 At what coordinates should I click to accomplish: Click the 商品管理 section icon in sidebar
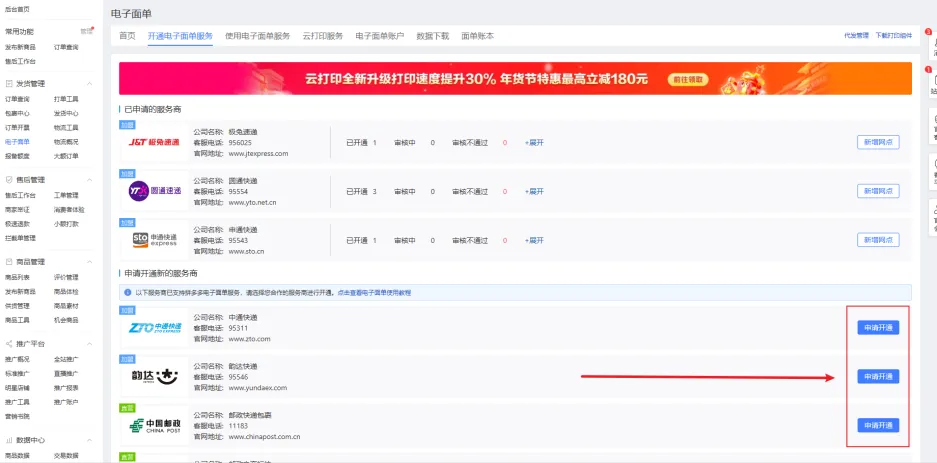9,262
